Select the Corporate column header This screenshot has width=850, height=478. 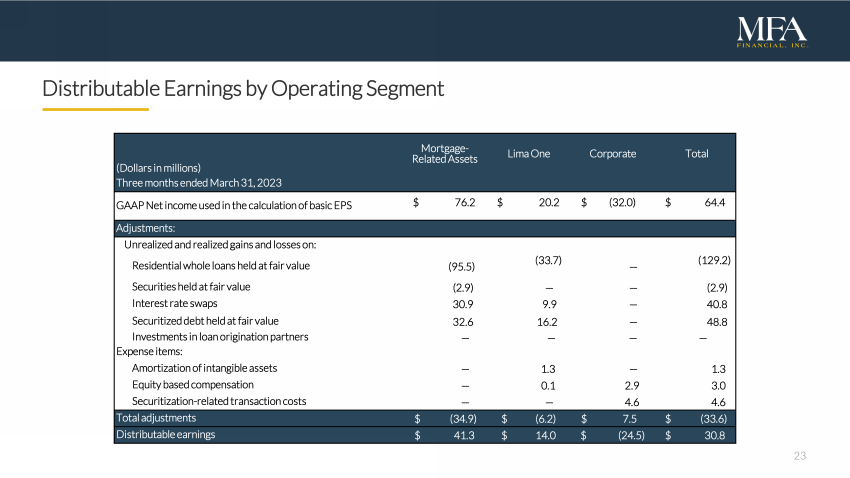tap(612, 154)
